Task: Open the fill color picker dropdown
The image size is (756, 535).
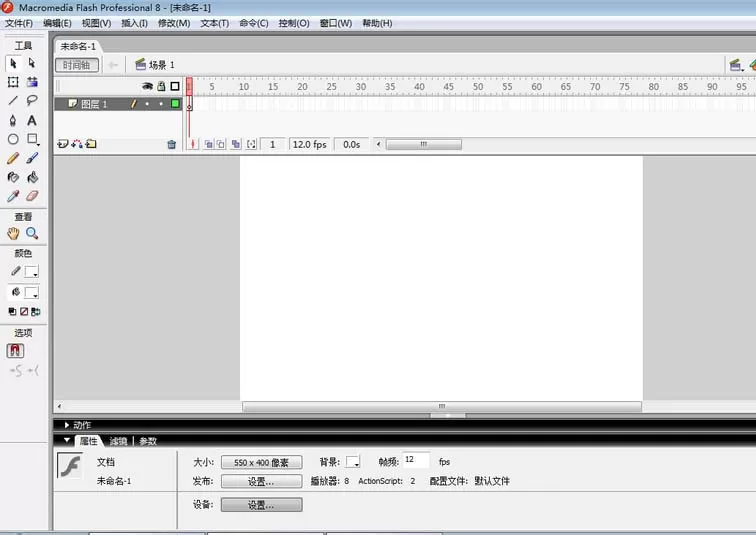Action: click(x=32, y=293)
